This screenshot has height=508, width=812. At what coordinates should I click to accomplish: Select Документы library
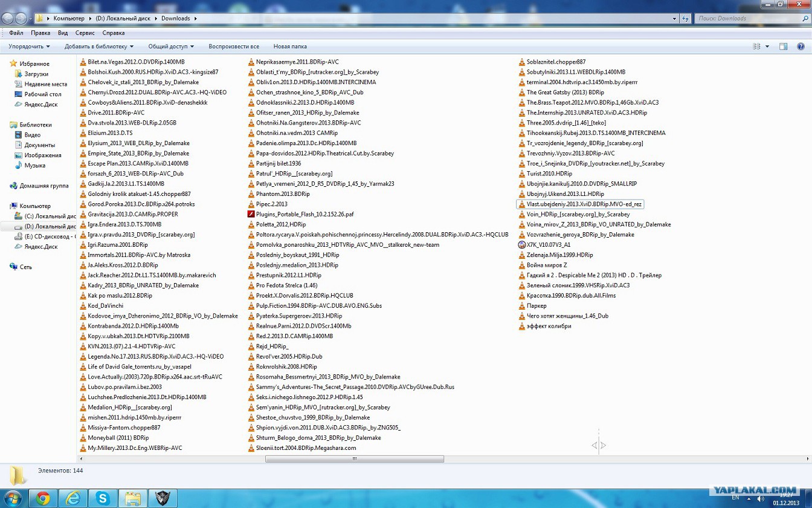(x=40, y=145)
